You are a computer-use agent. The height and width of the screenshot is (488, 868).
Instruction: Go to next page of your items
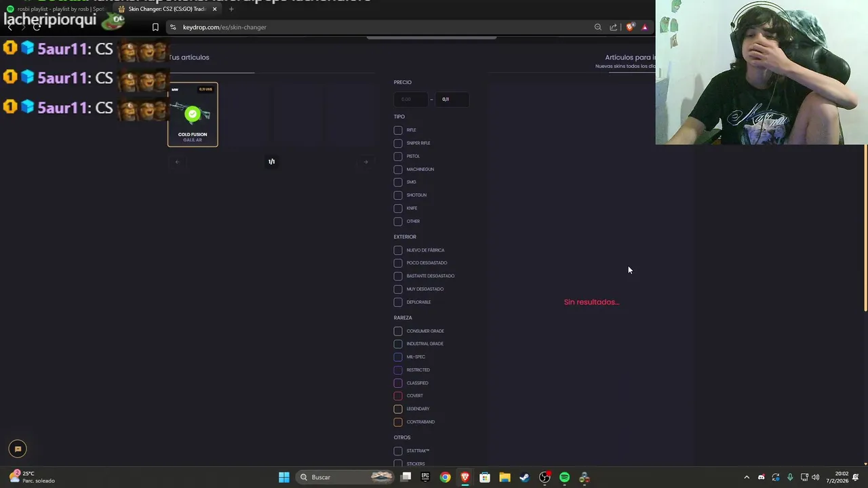coord(366,161)
